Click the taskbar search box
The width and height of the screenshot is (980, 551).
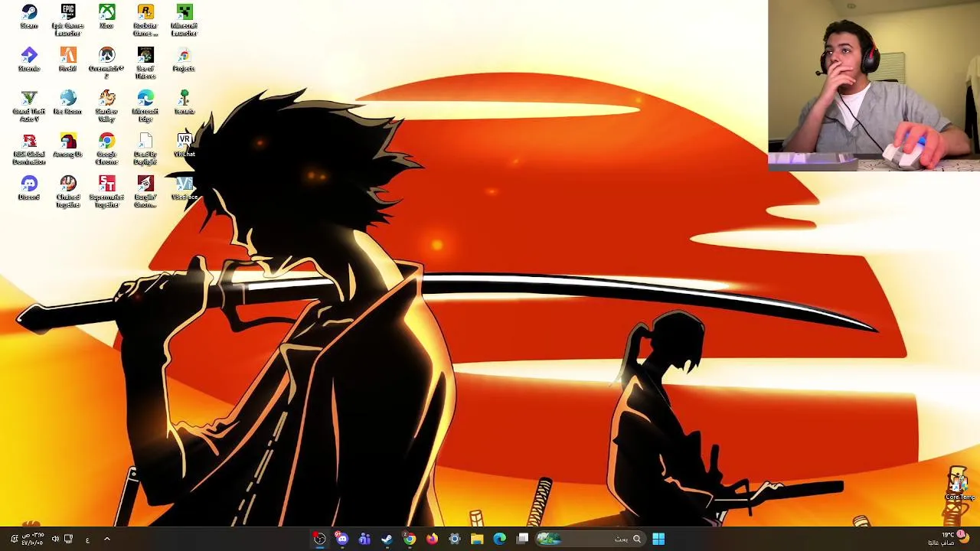tap(590, 539)
